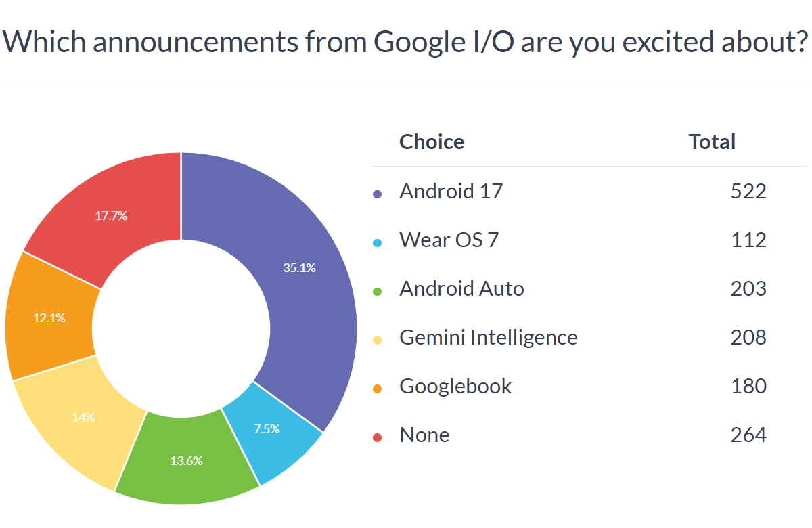
Task: Click the 522 total value
Action: pos(748,192)
